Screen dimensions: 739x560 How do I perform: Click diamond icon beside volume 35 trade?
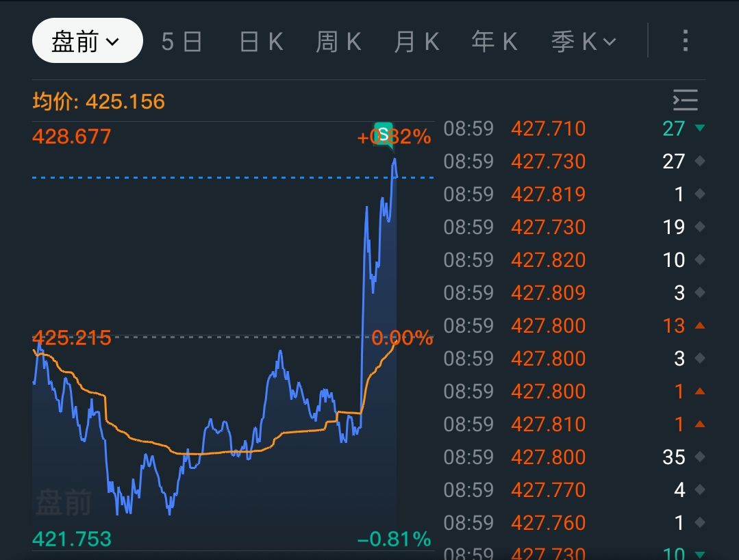pyautogui.click(x=700, y=457)
